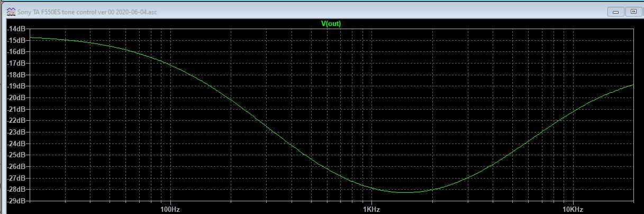Click the -19dB axis label
644x214 pixels.
pyautogui.click(x=16, y=86)
